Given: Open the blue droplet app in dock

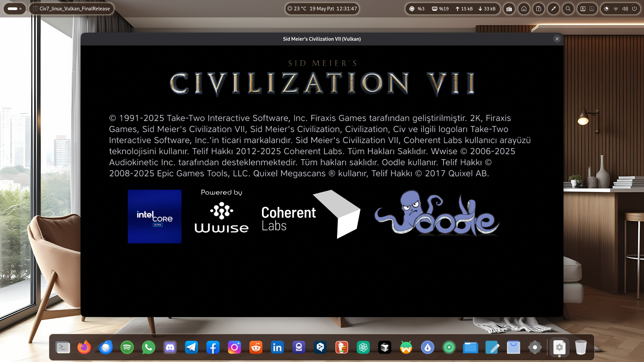Looking at the screenshot, I should pyautogui.click(x=428, y=348).
